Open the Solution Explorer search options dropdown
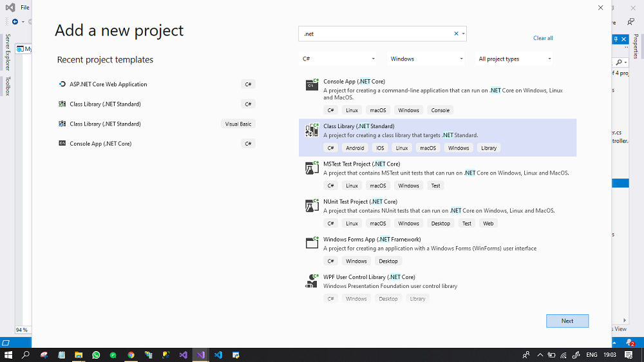Screen dimensions: 644x362 tap(625, 62)
